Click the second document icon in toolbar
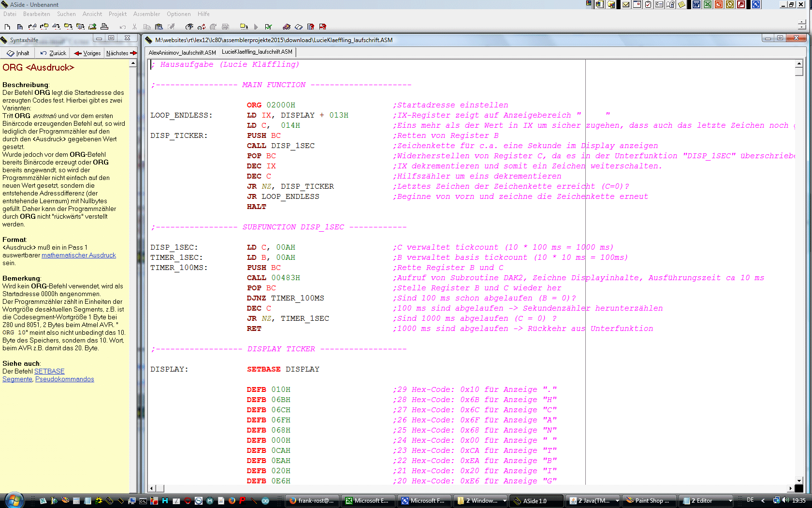 (x=20, y=27)
